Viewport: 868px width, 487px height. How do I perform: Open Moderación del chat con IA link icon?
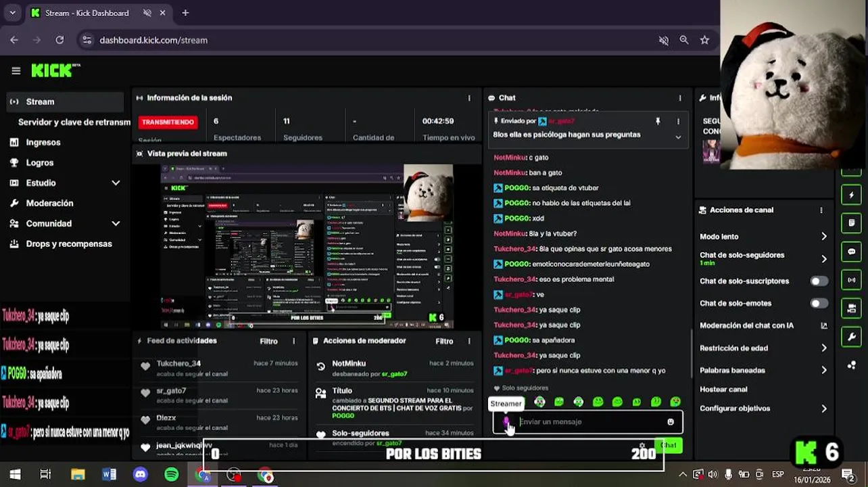point(823,325)
